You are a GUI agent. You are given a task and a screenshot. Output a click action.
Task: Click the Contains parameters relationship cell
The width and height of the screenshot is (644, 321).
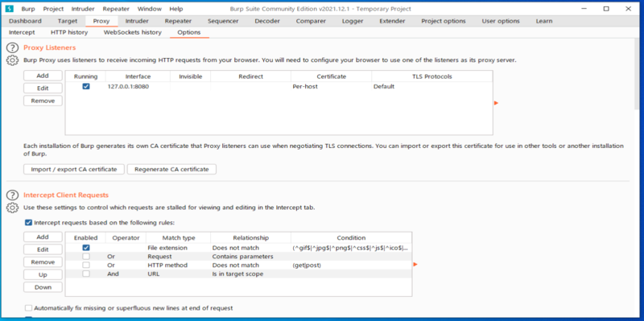250,257
